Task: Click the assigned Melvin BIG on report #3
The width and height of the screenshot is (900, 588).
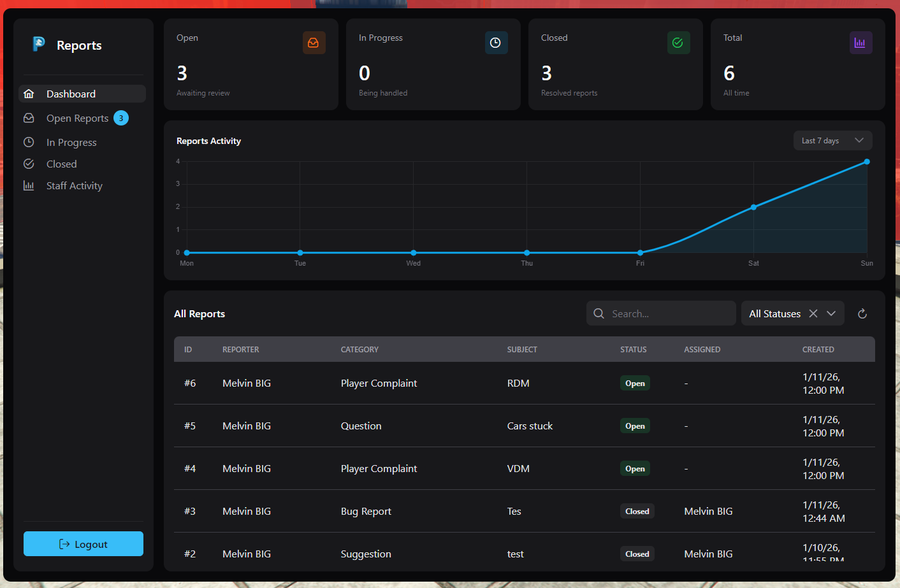Action: point(708,511)
